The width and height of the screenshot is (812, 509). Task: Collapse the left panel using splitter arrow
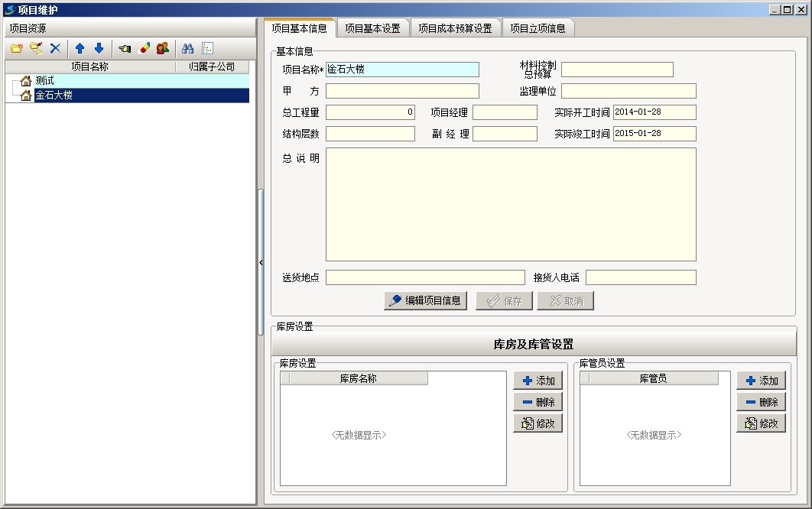261,262
